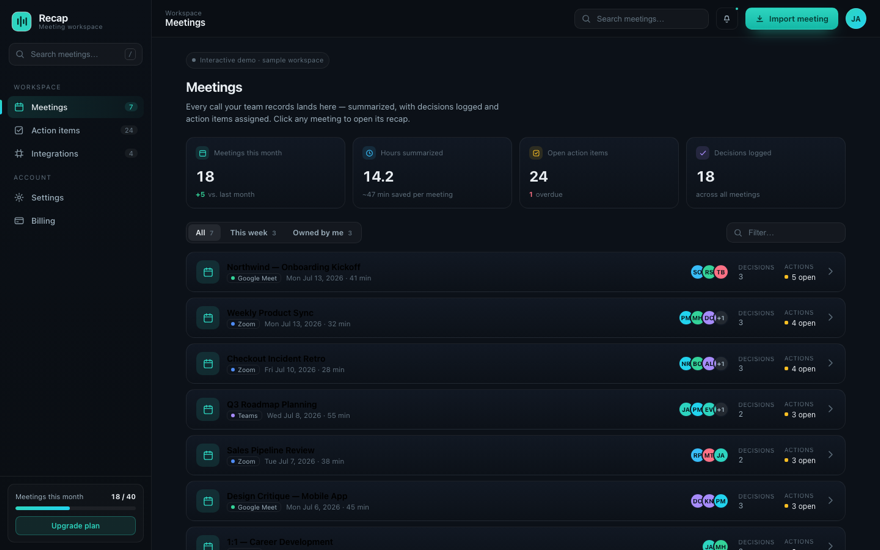Click the Recap waveform logo icon
The height and width of the screenshot is (550, 880).
pyautogui.click(x=21, y=21)
